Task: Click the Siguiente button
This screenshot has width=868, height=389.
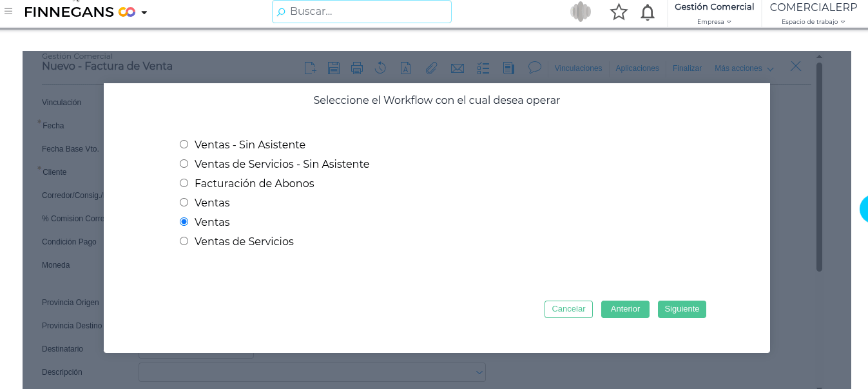Action: click(682, 310)
